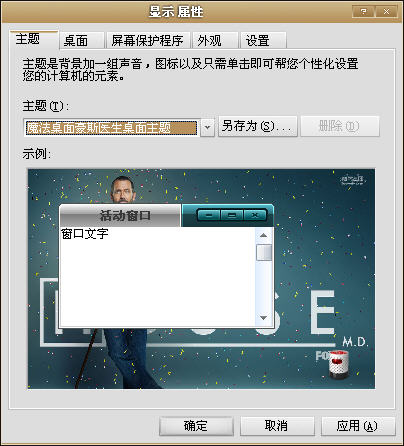This screenshot has width=404, height=446.
Task: Select the 主题 tab
Action: (34, 39)
